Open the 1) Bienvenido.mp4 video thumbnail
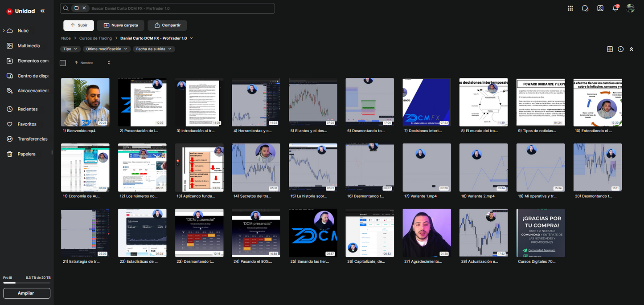The width and height of the screenshot is (644, 305). click(x=85, y=102)
